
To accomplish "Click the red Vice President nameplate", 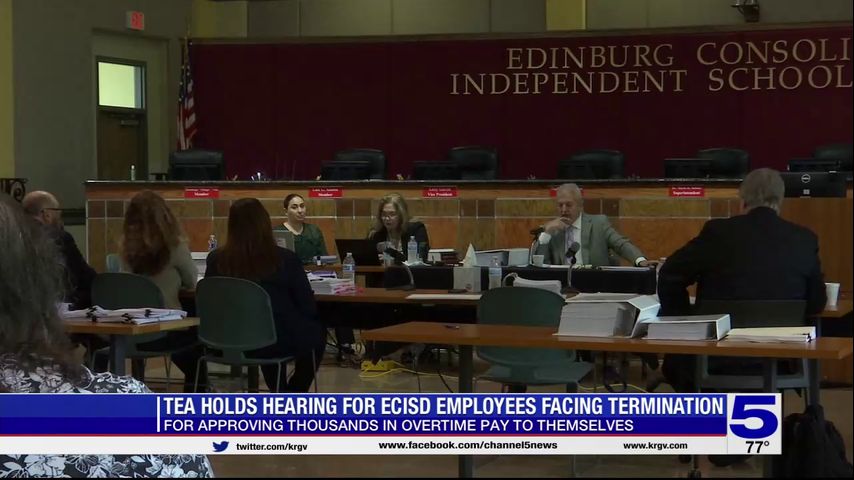I will (439, 192).
